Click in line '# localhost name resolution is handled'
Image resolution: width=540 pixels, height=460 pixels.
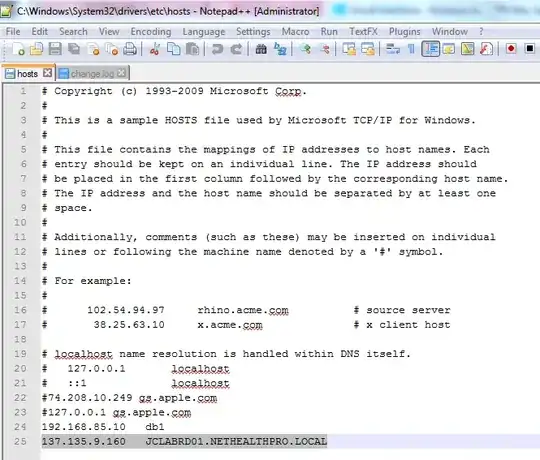226,354
